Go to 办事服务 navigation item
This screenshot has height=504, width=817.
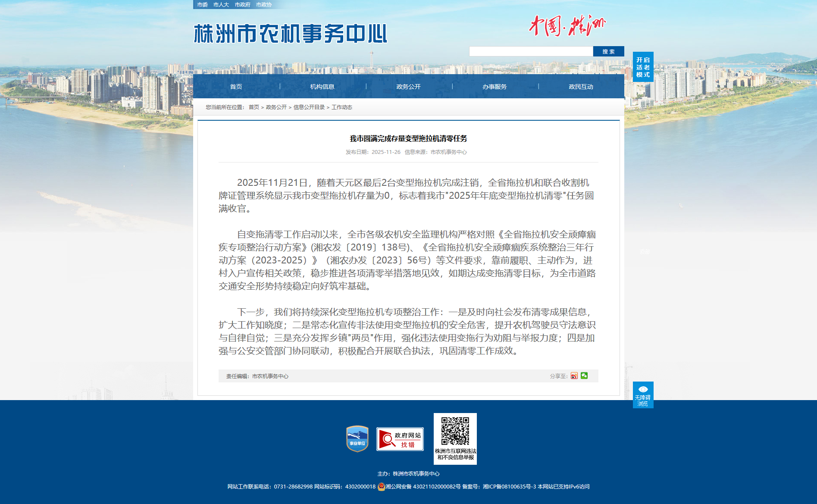495,87
